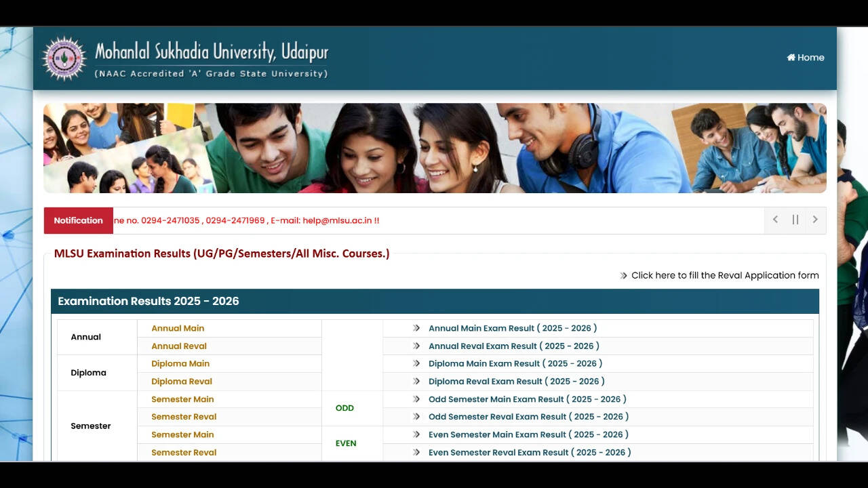This screenshot has height=488, width=868.
Task: Click the 'Annual Main' cell
Action: tap(229, 328)
